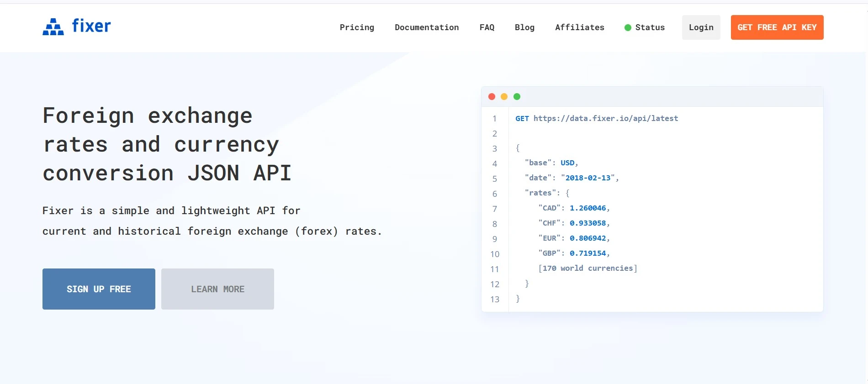Click the green dot in code window
868x384 pixels.
tap(517, 97)
